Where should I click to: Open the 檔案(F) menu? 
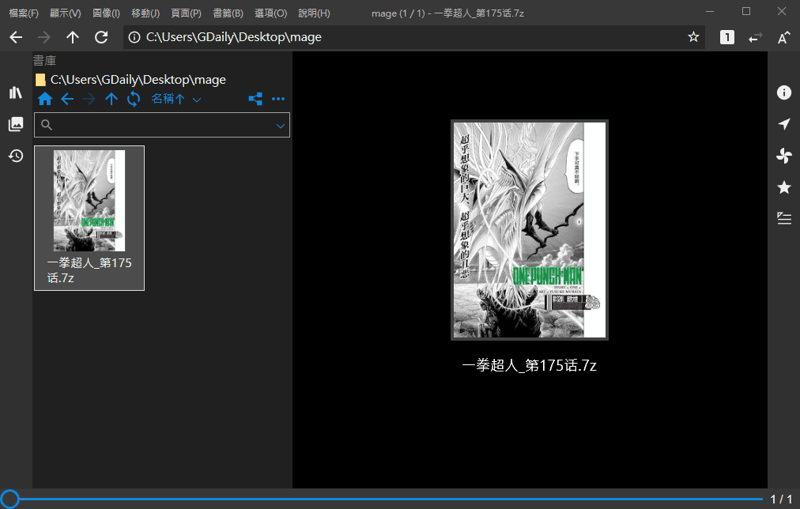[x=23, y=13]
